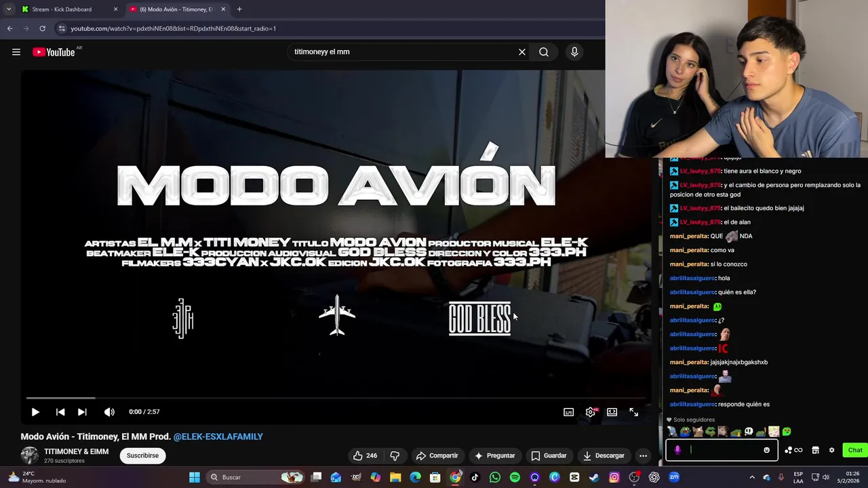Open the emoji picker in chat
Image resolution: width=868 pixels, height=488 pixels.
(767, 450)
